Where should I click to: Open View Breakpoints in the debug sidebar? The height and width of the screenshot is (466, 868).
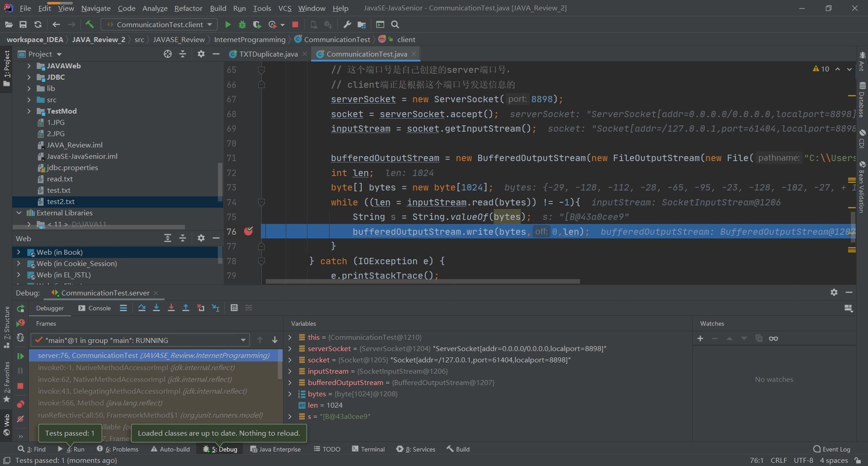click(20, 404)
